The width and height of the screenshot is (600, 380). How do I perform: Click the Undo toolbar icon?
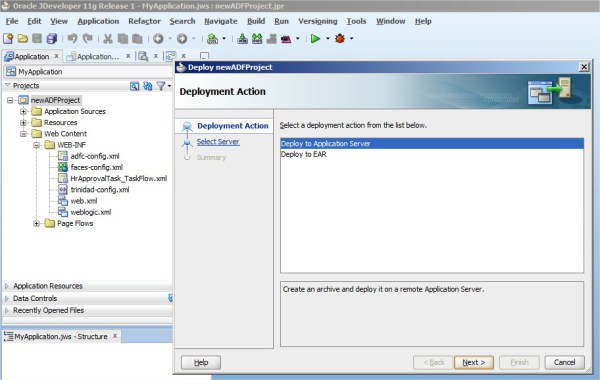pos(72,39)
